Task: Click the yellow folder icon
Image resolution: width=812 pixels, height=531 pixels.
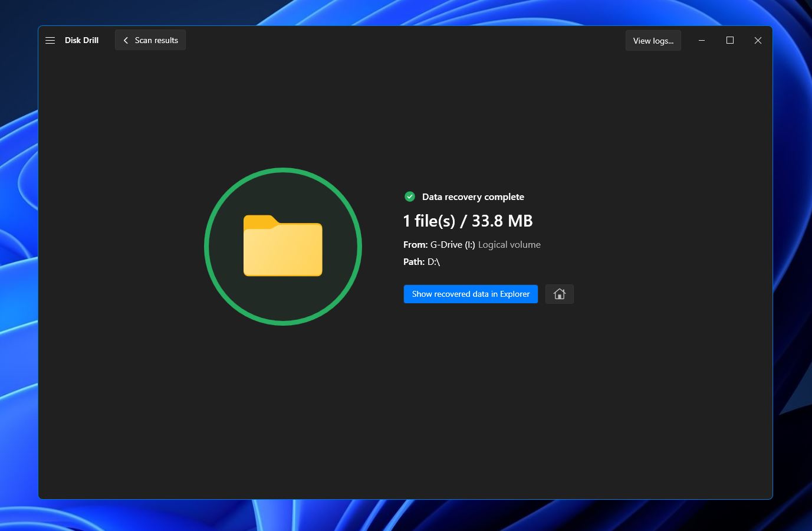Action: (x=283, y=246)
